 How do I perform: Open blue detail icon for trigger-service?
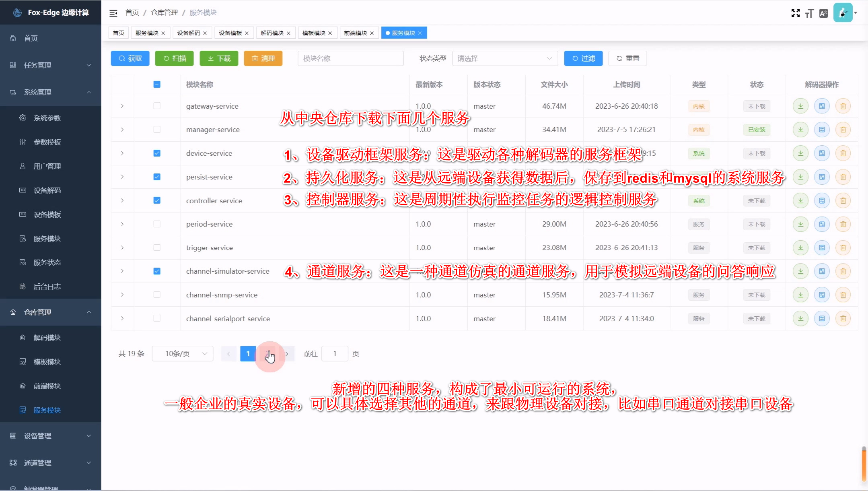tap(822, 248)
